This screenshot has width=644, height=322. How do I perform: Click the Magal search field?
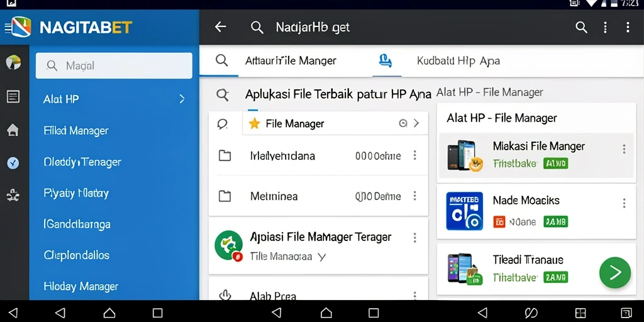(x=114, y=65)
